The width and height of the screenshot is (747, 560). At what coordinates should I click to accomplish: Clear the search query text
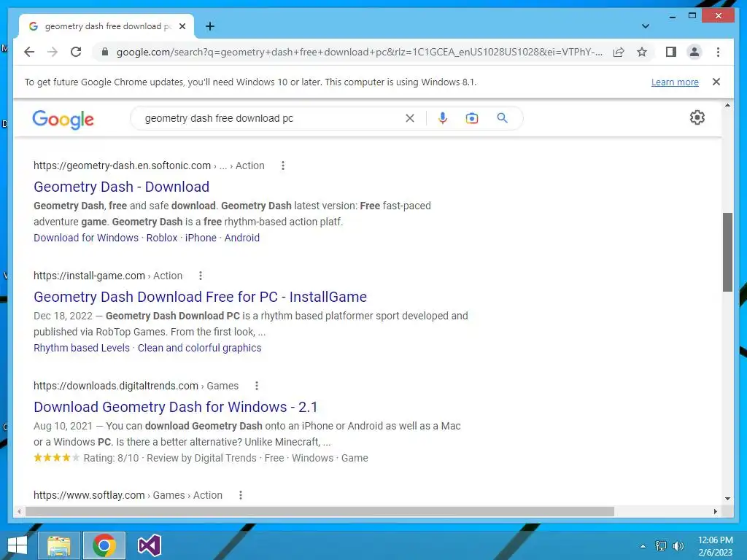pyautogui.click(x=410, y=118)
